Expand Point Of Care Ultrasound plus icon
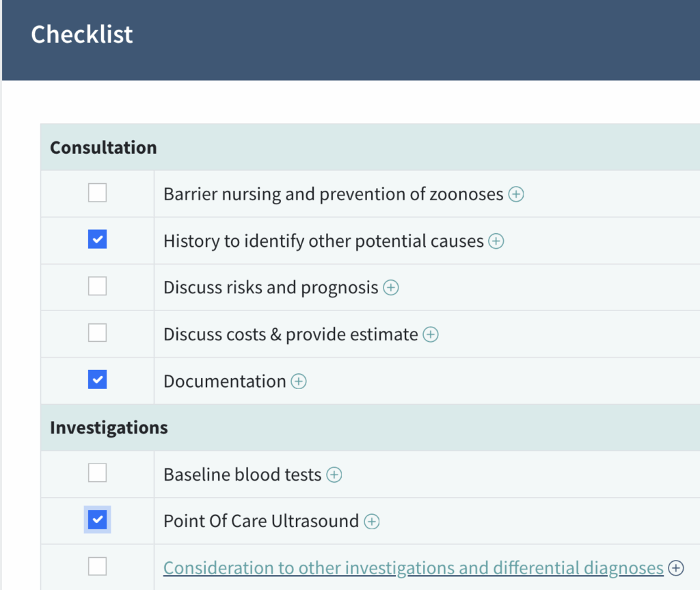The height and width of the screenshot is (590, 700). pos(371,522)
